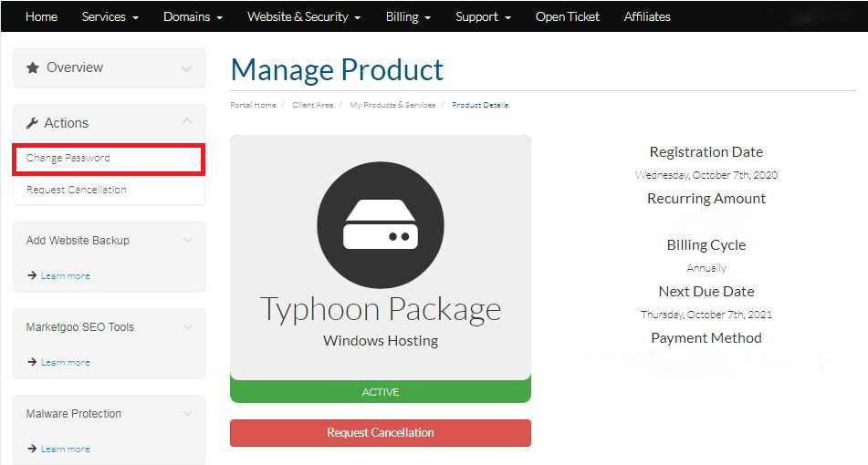Open the Billing dropdown menu
This screenshot has height=465, width=868.
[407, 16]
